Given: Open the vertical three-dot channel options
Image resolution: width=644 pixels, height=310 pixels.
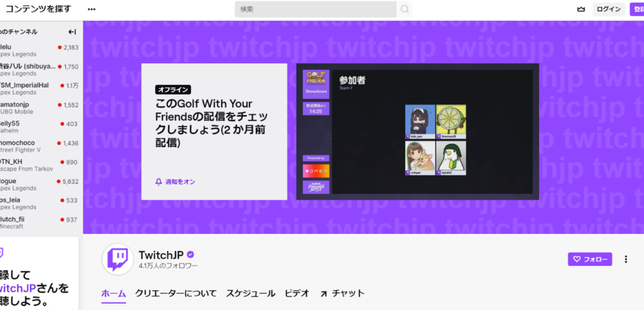Looking at the screenshot, I should coord(626,259).
